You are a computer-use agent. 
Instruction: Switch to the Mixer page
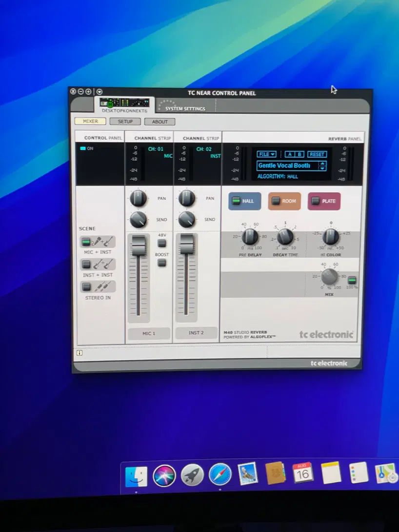(90, 121)
